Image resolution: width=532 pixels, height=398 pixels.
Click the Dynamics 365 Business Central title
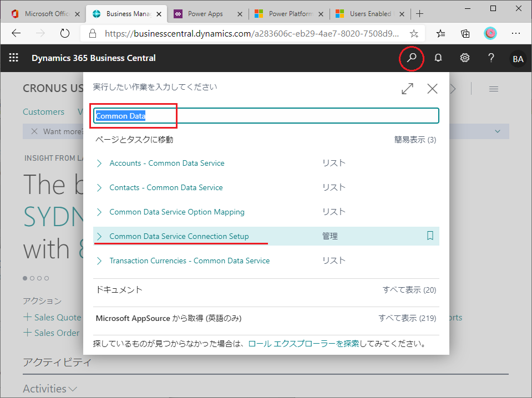point(94,58)
